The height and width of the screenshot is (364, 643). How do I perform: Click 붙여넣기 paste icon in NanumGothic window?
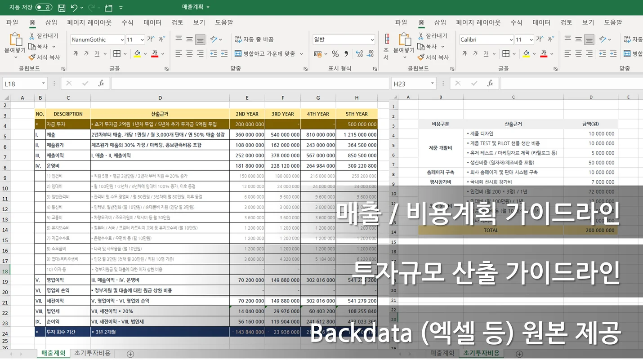coord(15,40)
